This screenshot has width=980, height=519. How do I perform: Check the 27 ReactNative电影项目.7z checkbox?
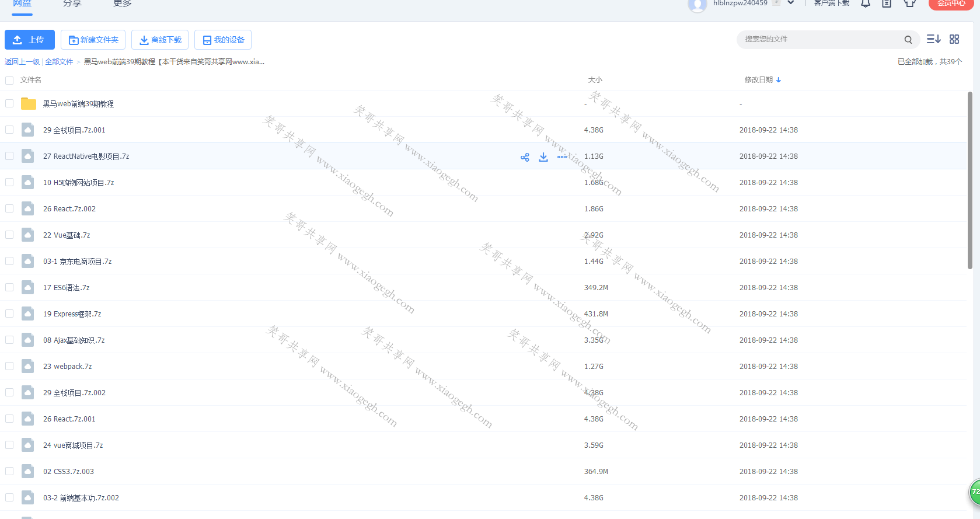(9, 156)
